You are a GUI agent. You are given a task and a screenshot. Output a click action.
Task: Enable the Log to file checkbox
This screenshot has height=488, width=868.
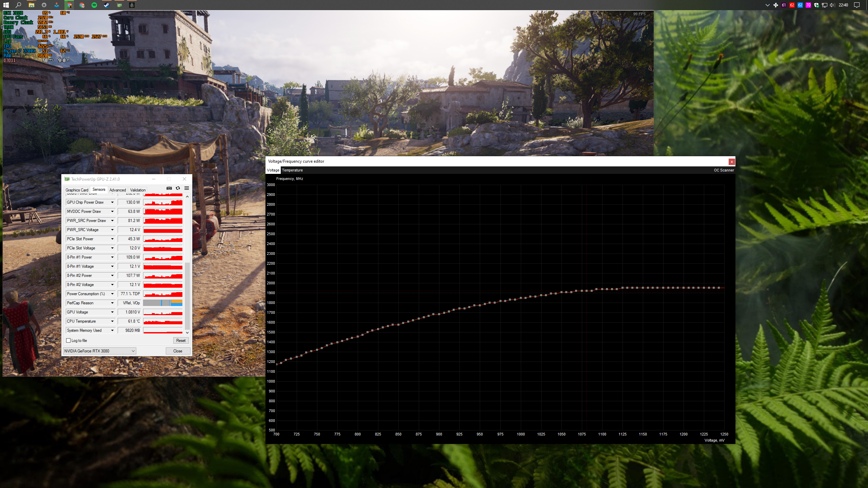pos(68,341)
